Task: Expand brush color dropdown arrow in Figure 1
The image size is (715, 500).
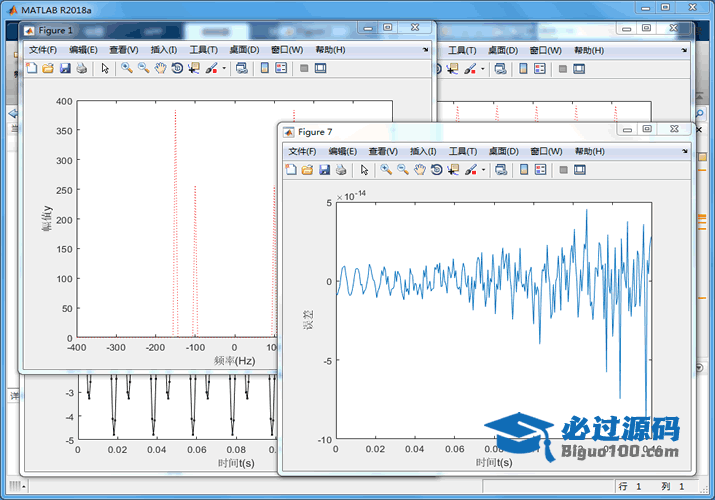Action: point(224,68)
